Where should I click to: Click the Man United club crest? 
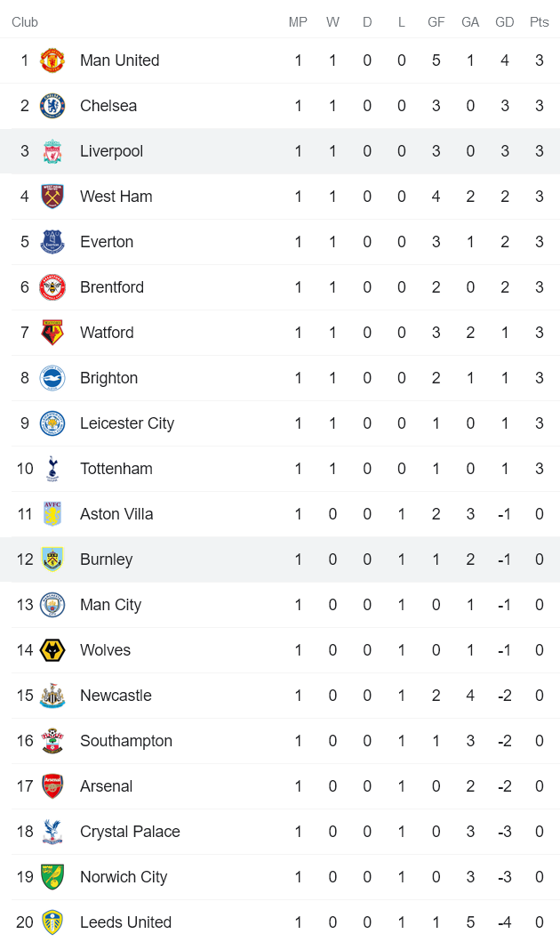(x=53, y=60)
